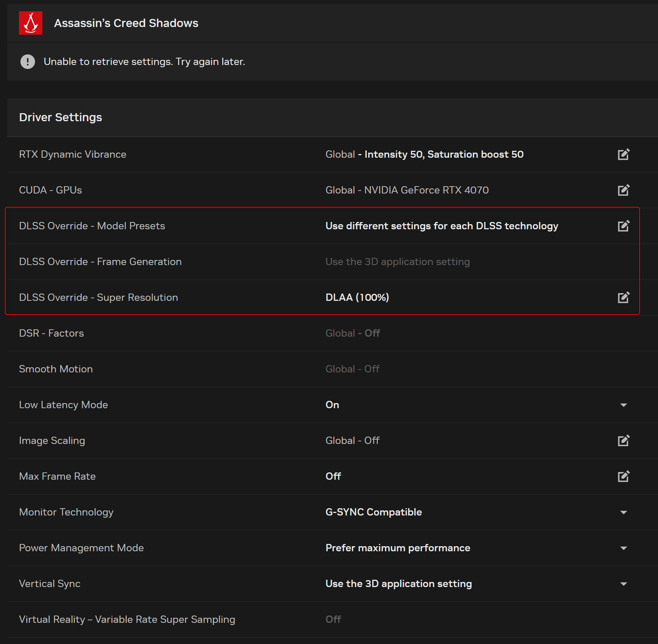658x644 pixels.
Task: Edit the RTX Dynamic Vibrance setting
Action: tap(623, 154)
